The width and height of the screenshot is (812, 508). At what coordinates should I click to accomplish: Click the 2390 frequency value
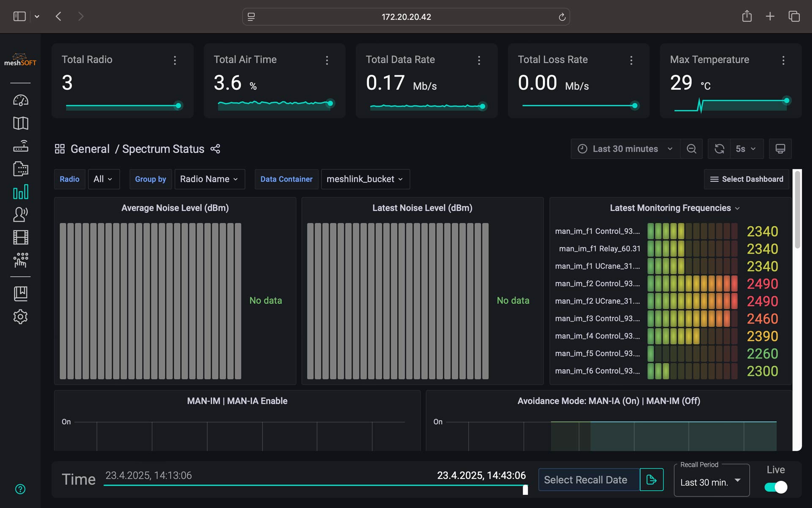762,336
